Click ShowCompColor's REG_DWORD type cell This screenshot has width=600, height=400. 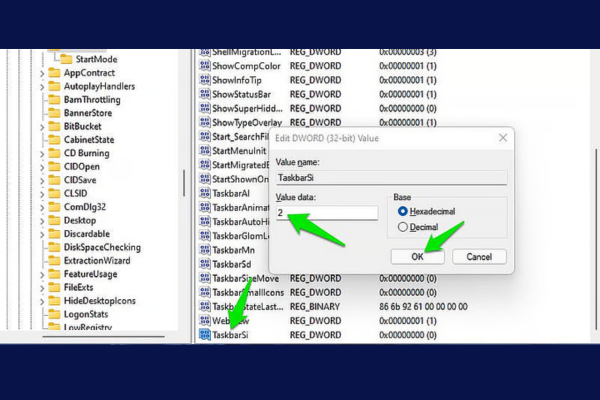pyautogui.click(x=315, y=66)
